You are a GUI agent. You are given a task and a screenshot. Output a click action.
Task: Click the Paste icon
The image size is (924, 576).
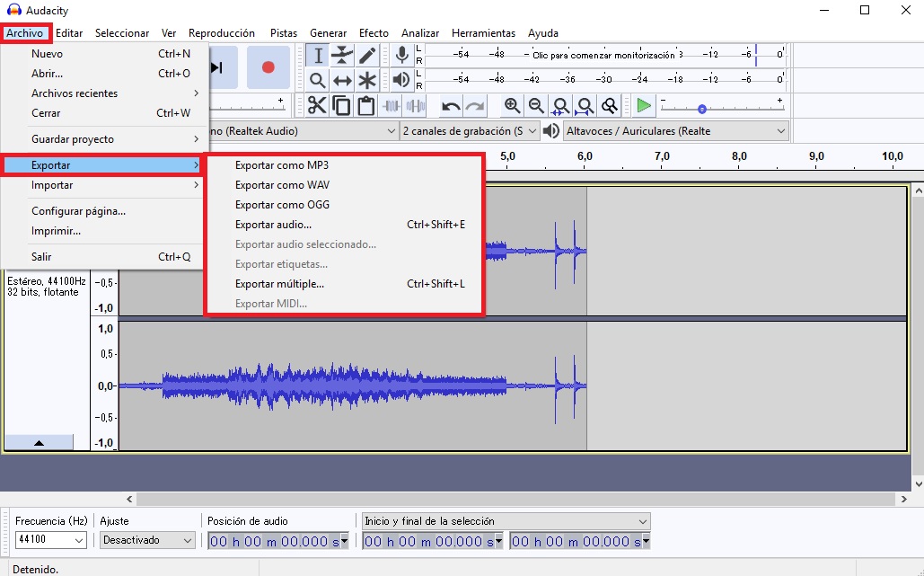click(x=365, y=105)
